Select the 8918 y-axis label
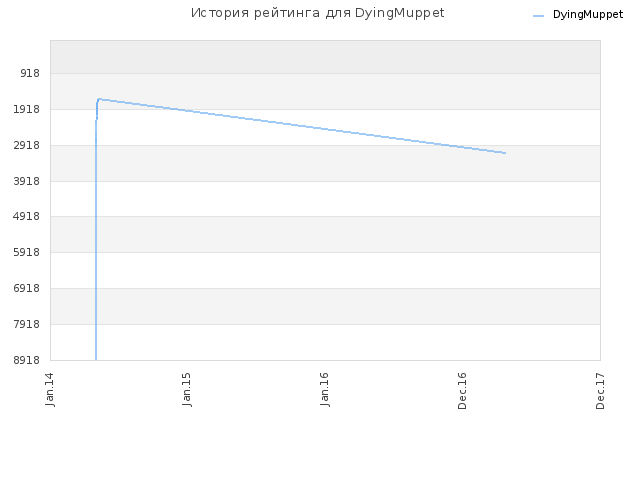 (x=27, y=360)
